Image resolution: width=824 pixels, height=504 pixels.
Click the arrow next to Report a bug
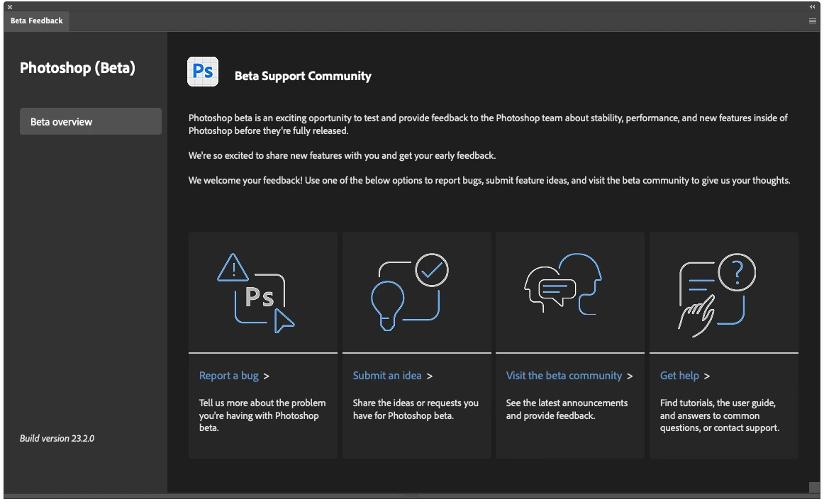pyautogui.click(x=267, y=376)
